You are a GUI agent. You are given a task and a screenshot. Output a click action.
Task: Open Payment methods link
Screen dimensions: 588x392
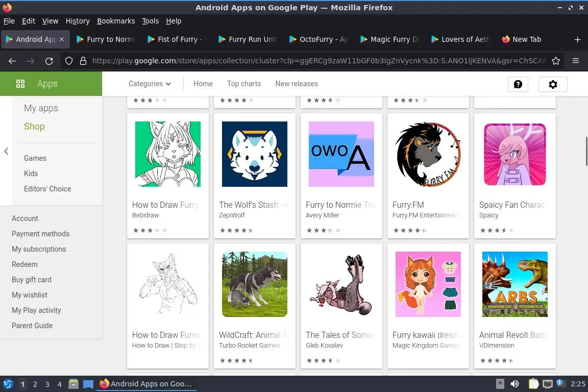[40, 234]
